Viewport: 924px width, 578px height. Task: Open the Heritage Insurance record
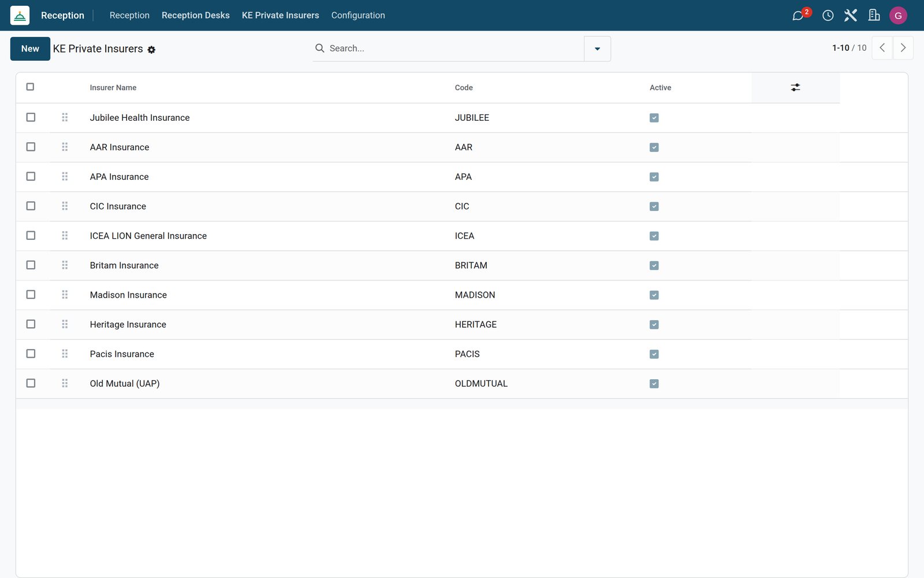pyautogui.click(x=128, y=324)
